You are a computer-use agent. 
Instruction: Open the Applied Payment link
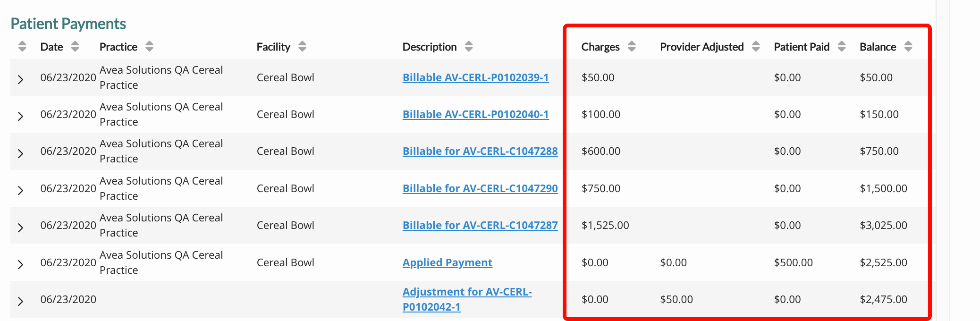pos(447,262)
